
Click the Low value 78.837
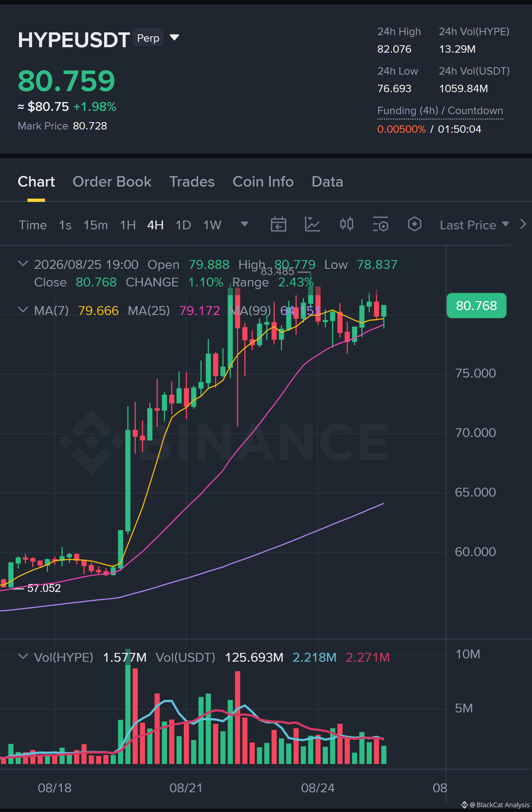tap(377, 264)
